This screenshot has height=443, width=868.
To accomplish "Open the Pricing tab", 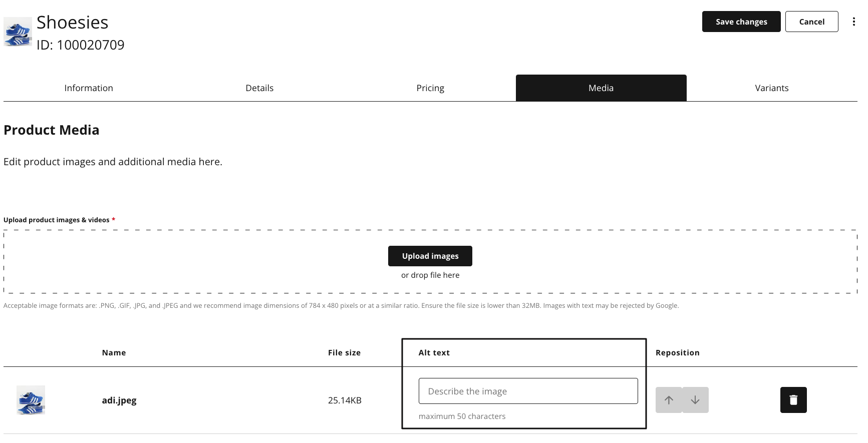I will coord(430,88).
